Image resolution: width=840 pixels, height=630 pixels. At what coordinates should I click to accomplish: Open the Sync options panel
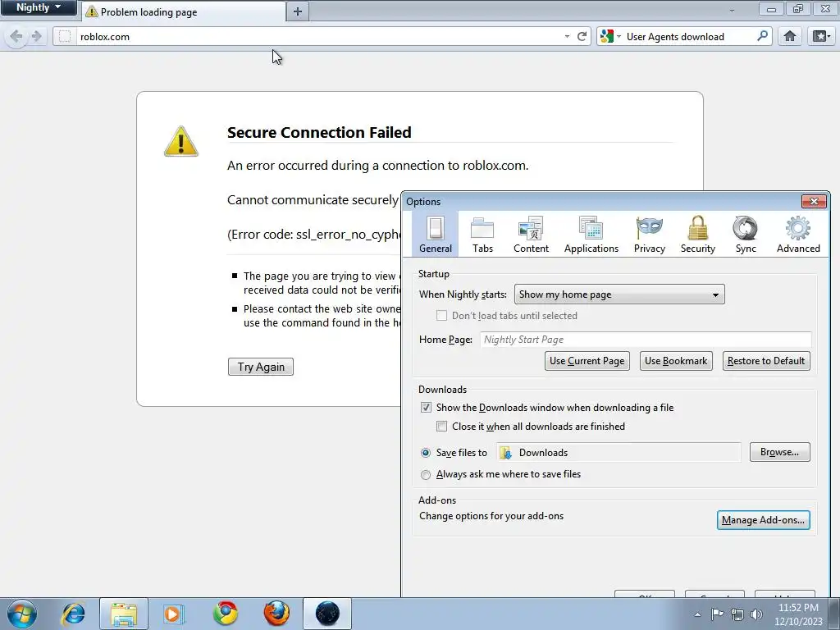coord(745,234)
